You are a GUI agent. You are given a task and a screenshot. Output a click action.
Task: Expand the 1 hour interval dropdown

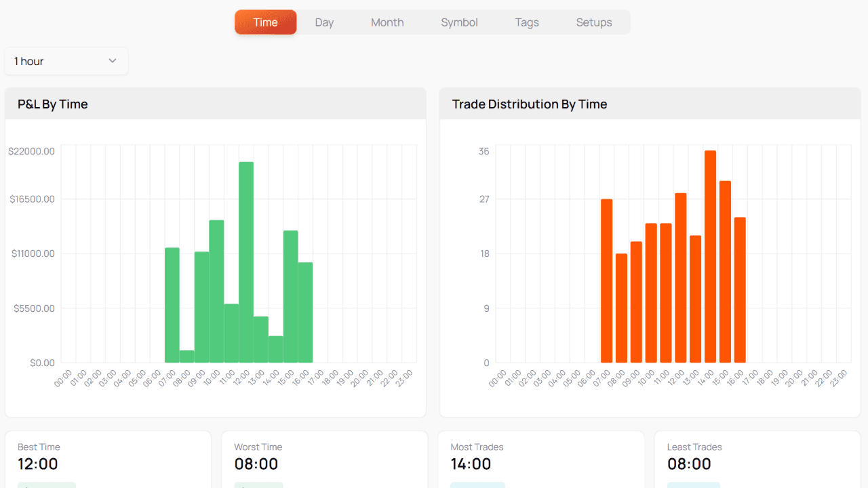[66, 61]
